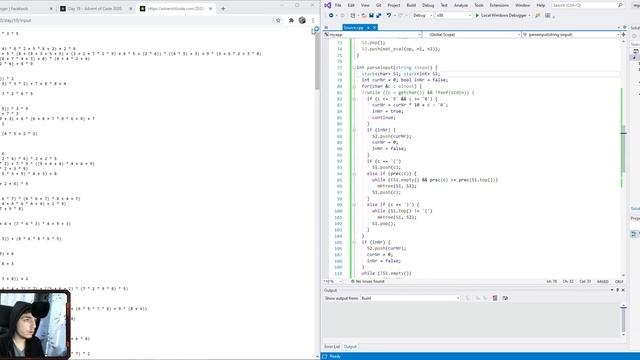
Task: Toggle auto-hide pin of the Output panel
Action: 618,290
